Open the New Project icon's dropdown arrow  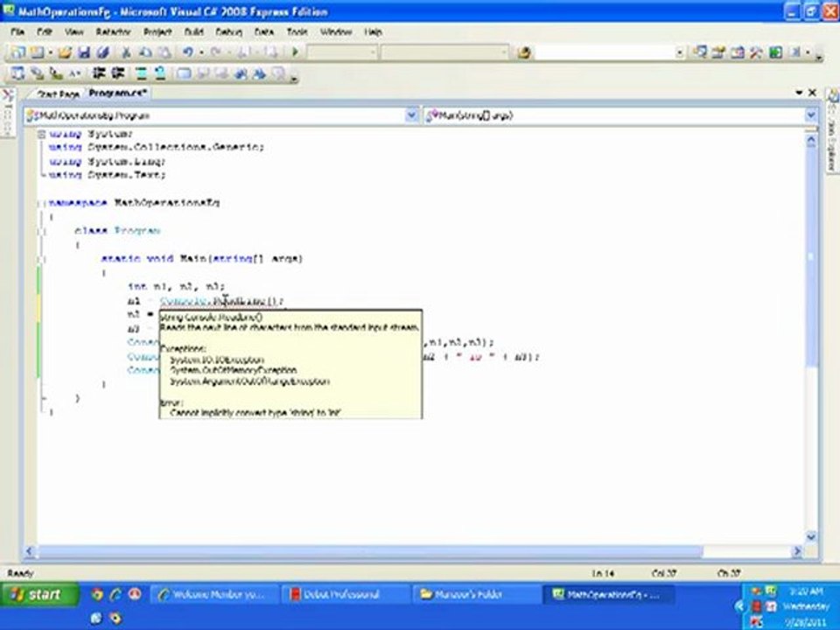[x=51, y=52]
